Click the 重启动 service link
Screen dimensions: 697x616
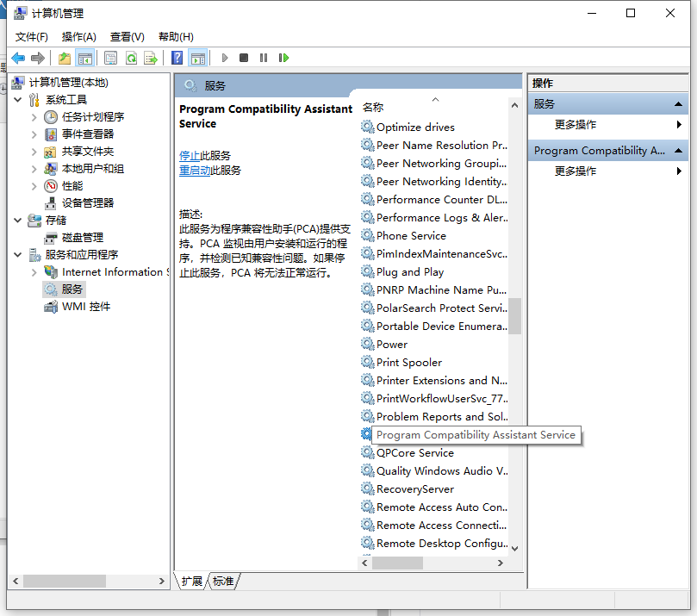(195, 170)
